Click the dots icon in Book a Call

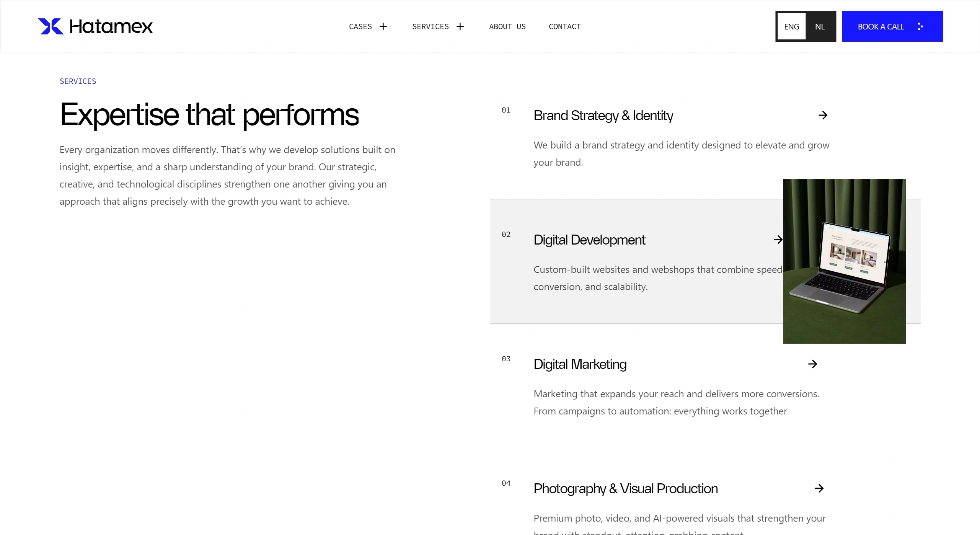click(x=920, y=26)
